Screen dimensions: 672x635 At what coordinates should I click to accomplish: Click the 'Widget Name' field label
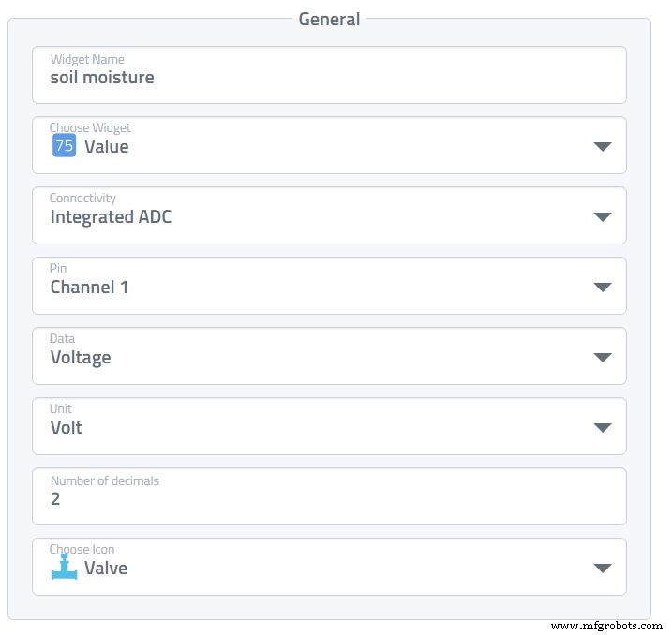point(87,60)
